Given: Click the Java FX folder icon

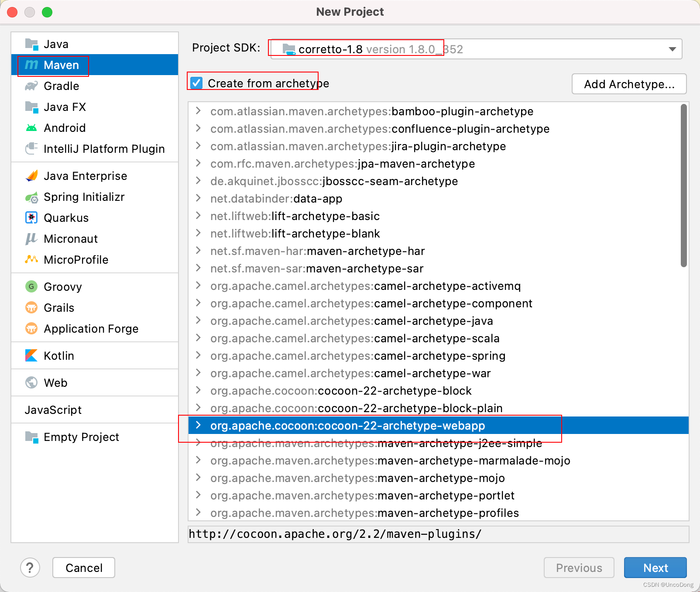Looking at the screenshot, I should 31,107.
